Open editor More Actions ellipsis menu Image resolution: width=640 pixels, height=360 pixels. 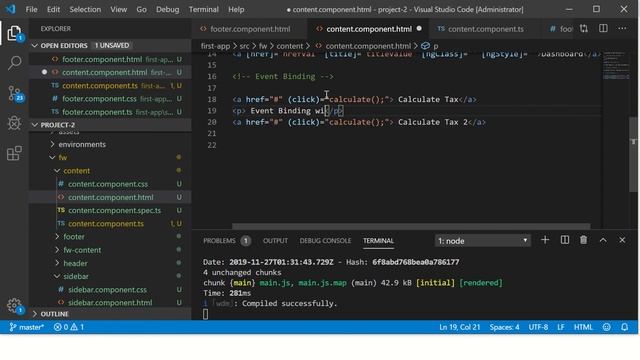(x=622, y=29)
